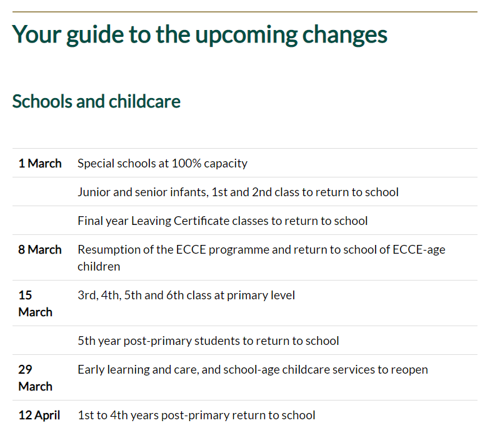Click the gold divider line above the heading
Image resolution: width=490 pixels, height=448 pixels.
point(244,12)
